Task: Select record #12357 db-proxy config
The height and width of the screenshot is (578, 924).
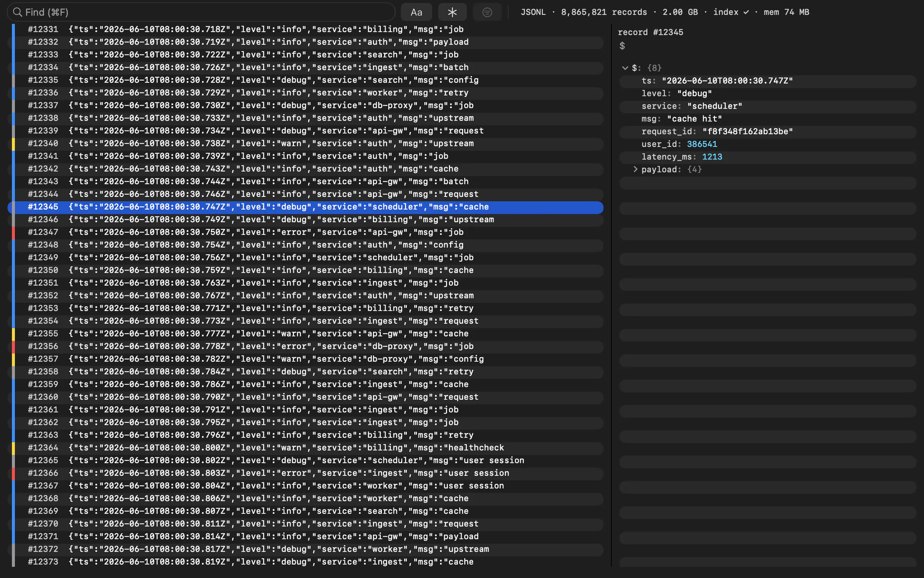Action: pyautogui.click(x=305, y=359)
